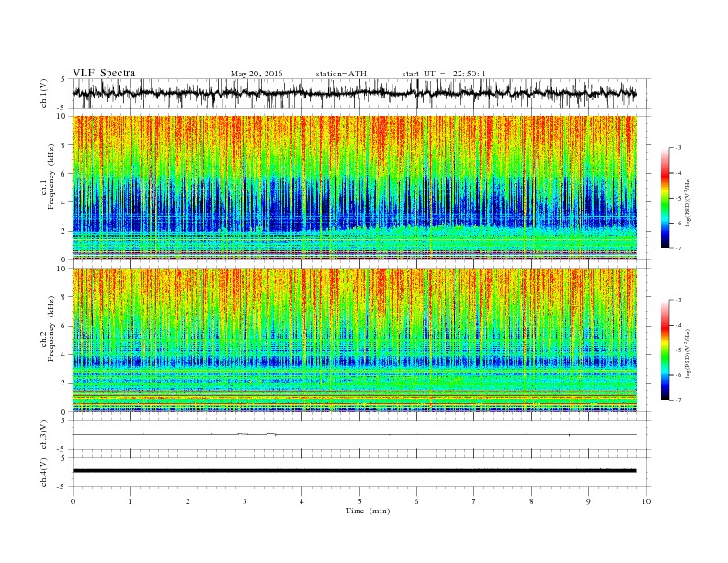Select the "ch.4(V)" axis label
This screenshot has width=728, height=563.
pos(44,472)
